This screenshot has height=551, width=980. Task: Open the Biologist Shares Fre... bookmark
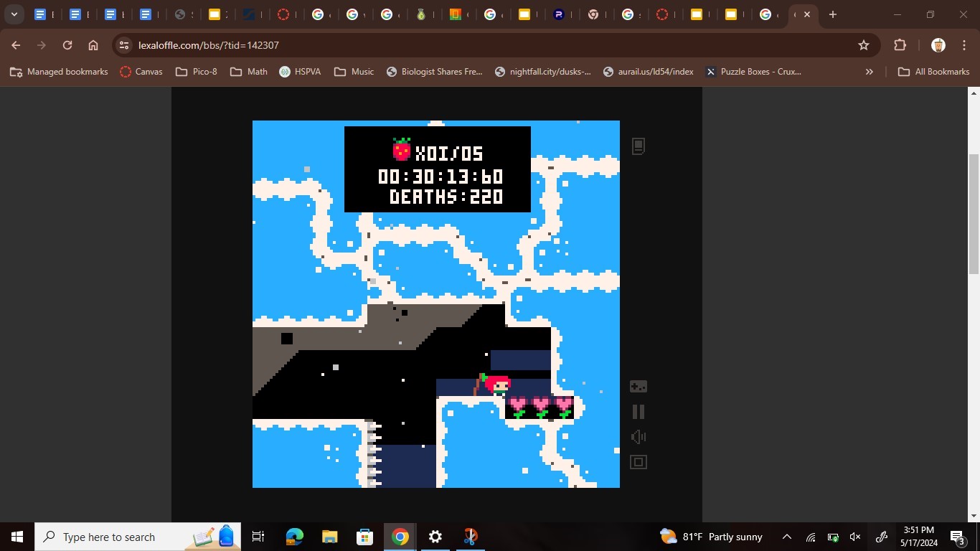[434, 72]
